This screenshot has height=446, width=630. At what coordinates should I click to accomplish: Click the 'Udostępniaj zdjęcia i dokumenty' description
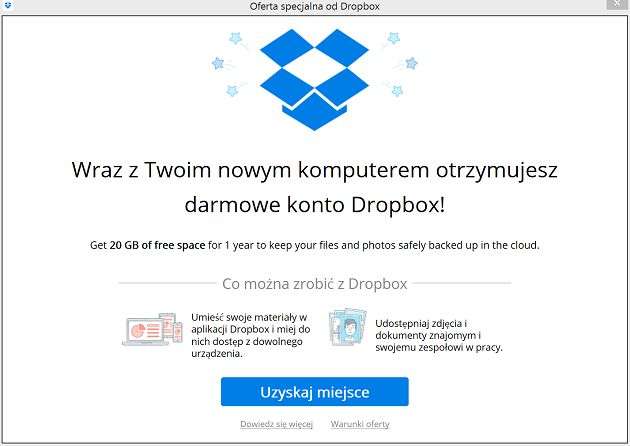(439, 336)
